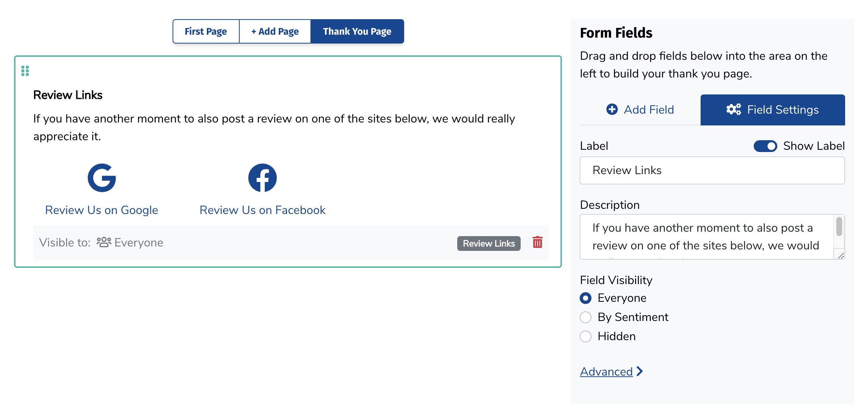The height and width of the screenshot is (411, 868).
Task: Click the Google logo icon
Action: 102,178
